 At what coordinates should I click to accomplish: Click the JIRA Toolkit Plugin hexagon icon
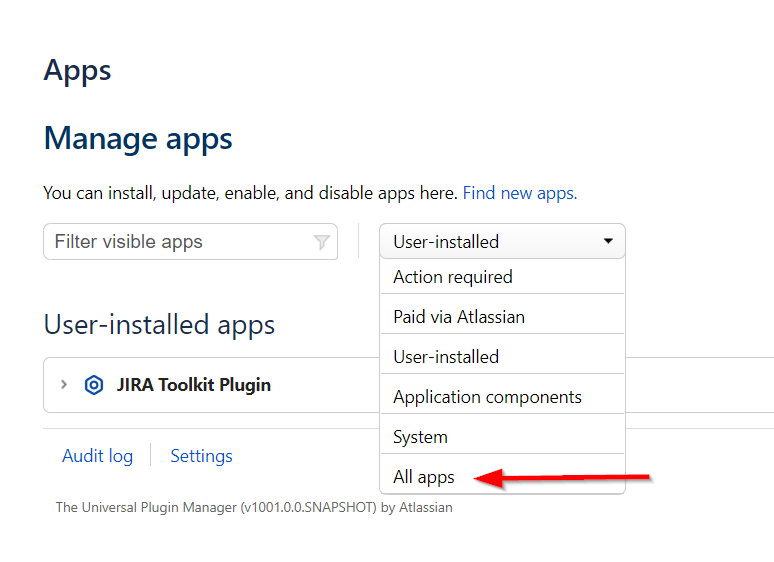(x=94, y=385)
